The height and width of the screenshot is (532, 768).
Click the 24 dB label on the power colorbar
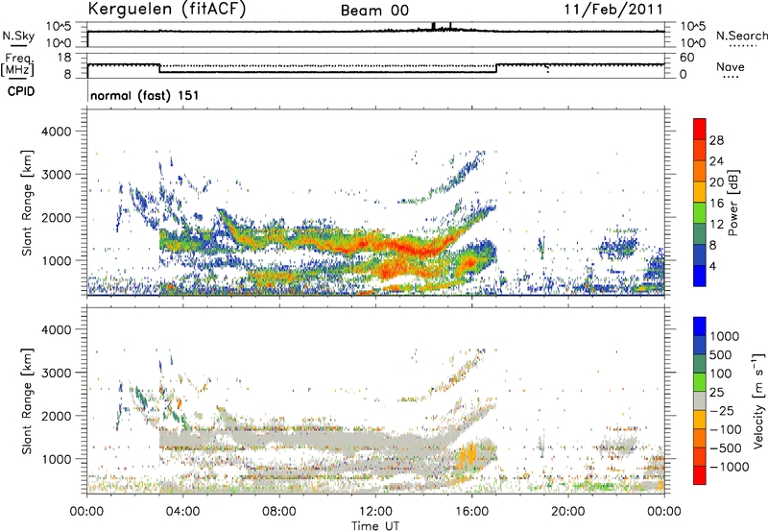click(716, 161)
